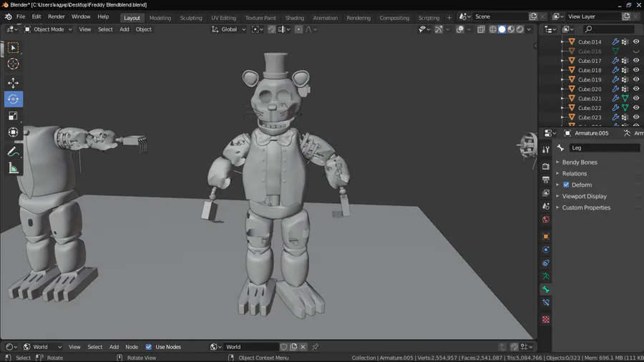
Task: Add a new workspace tab
Action: (449, 18)
